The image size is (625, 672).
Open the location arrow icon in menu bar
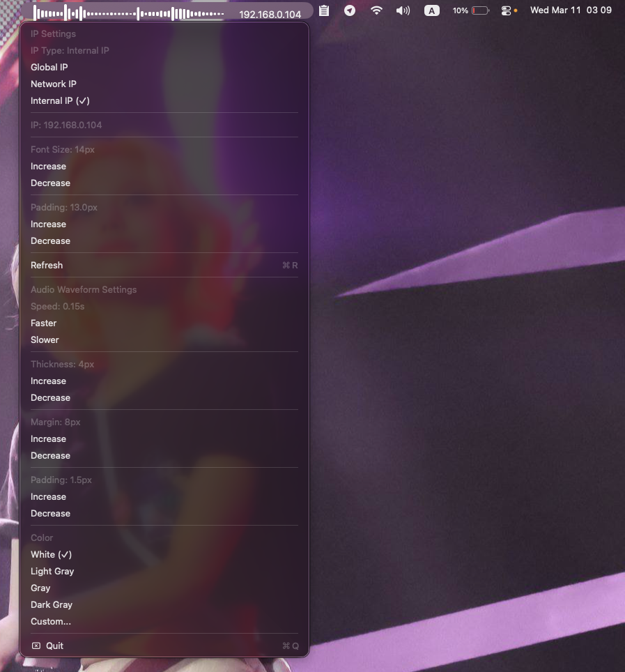point(350,10)
